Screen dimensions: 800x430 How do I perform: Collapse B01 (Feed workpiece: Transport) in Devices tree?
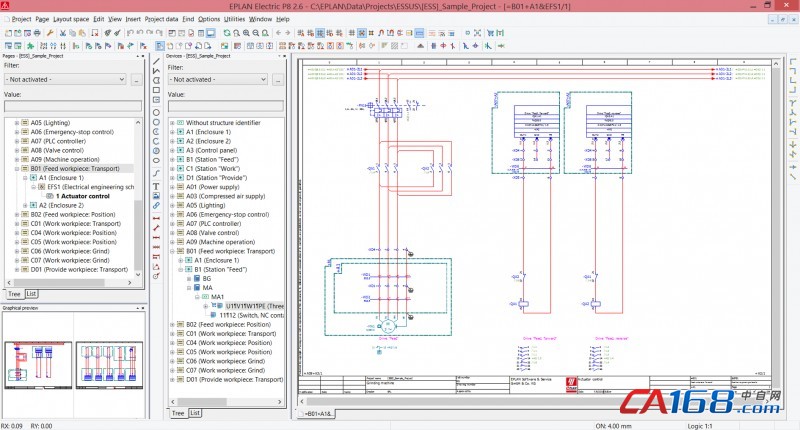172,251
